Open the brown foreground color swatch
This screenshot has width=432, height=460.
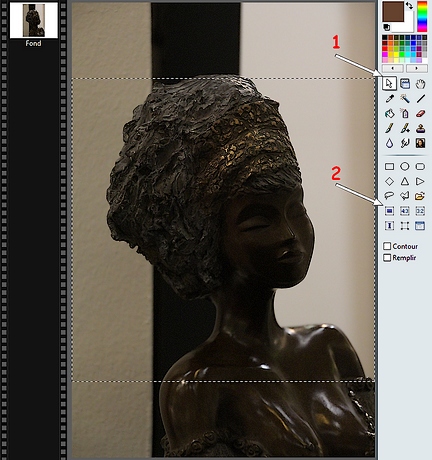393,12
